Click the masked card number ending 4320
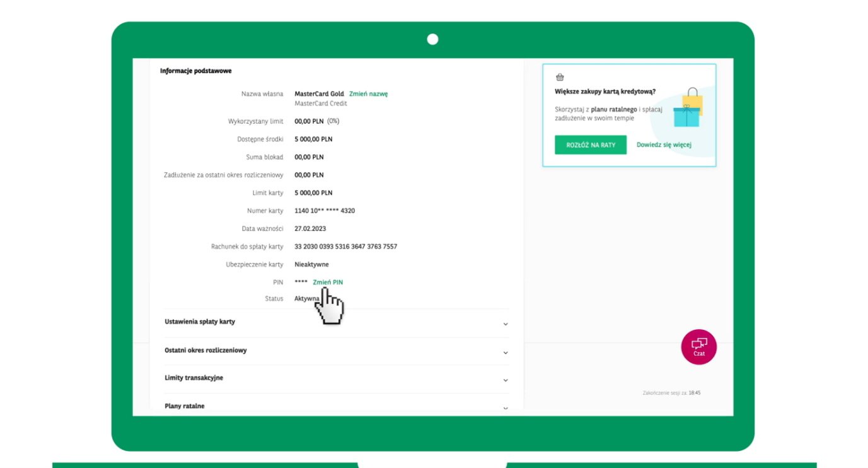Screen dimensions: 868x468 point(325,211)
